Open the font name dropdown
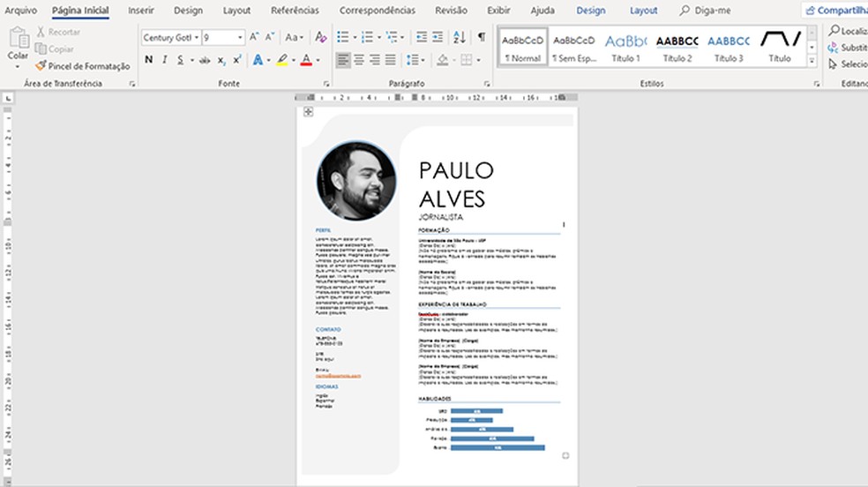The image size is (868, 487). pos(195,38)
